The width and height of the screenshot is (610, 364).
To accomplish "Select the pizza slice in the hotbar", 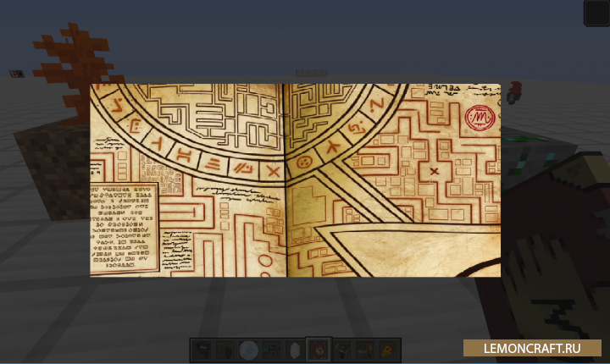I will click(386, 349).
